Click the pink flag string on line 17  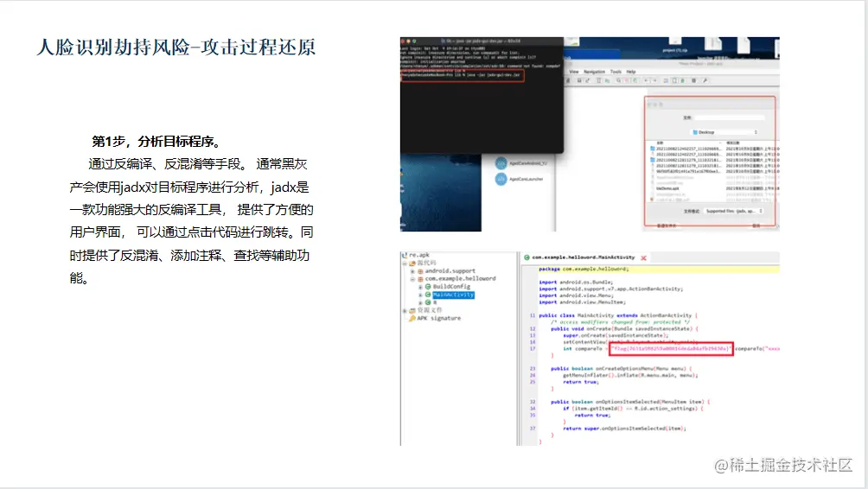(671, 348)
